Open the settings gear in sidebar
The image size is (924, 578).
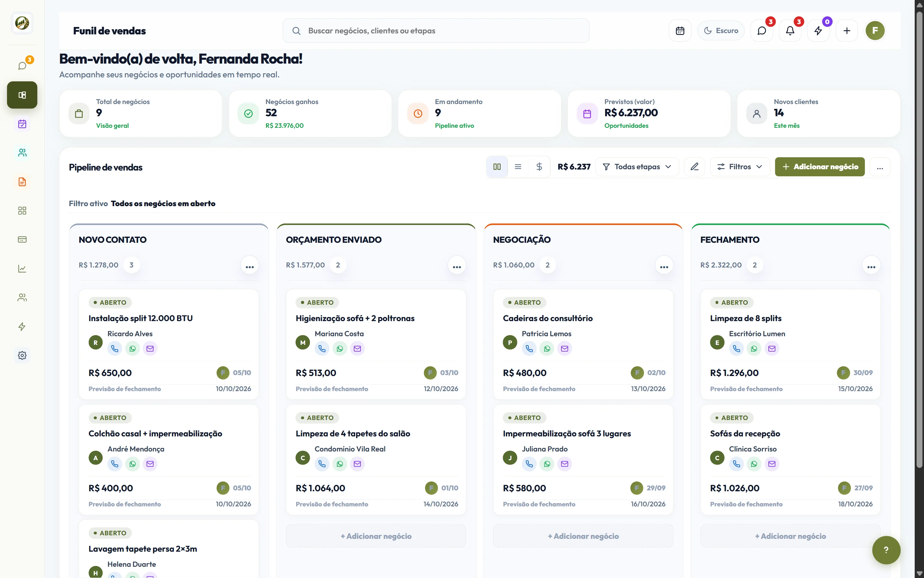(x=22, y=355)
